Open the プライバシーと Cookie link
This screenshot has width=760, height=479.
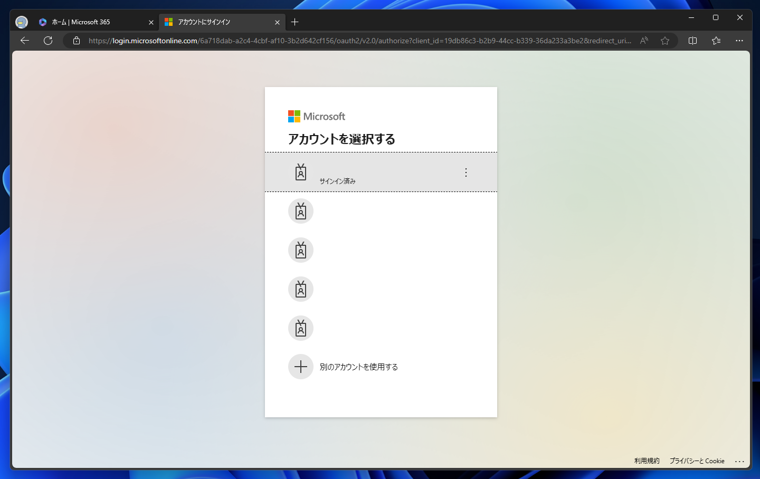click(697, 461)
